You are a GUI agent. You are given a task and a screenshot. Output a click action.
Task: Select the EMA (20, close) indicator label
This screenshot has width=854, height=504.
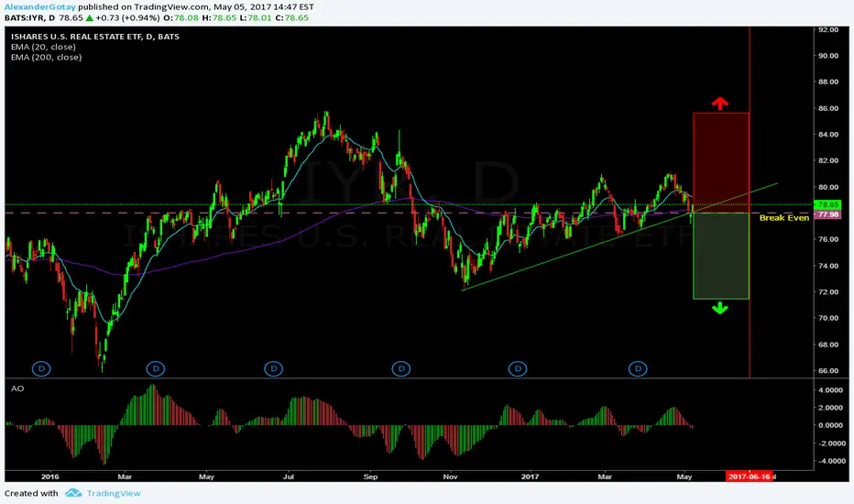click(x=43, y=47)
